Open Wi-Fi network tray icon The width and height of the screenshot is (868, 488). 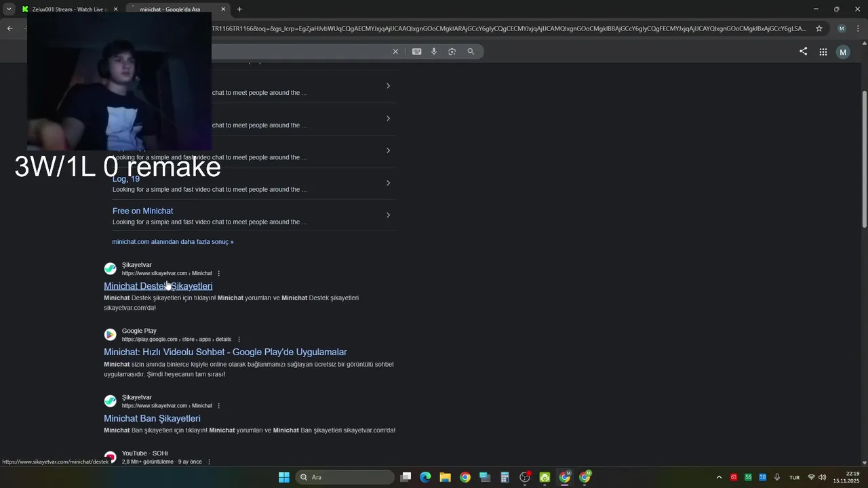coord(811,477)
